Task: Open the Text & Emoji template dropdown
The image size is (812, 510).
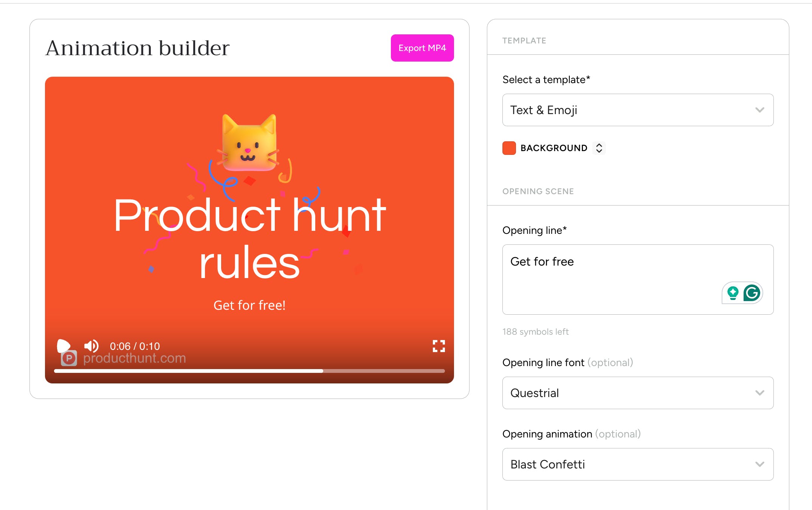Action: 638,110
